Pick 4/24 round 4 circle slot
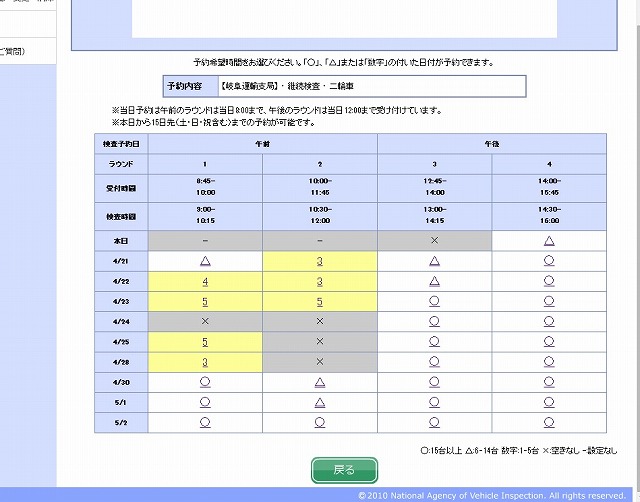This screenshot has width=640, height=502. pyautogui.click(x=549, y=321)
